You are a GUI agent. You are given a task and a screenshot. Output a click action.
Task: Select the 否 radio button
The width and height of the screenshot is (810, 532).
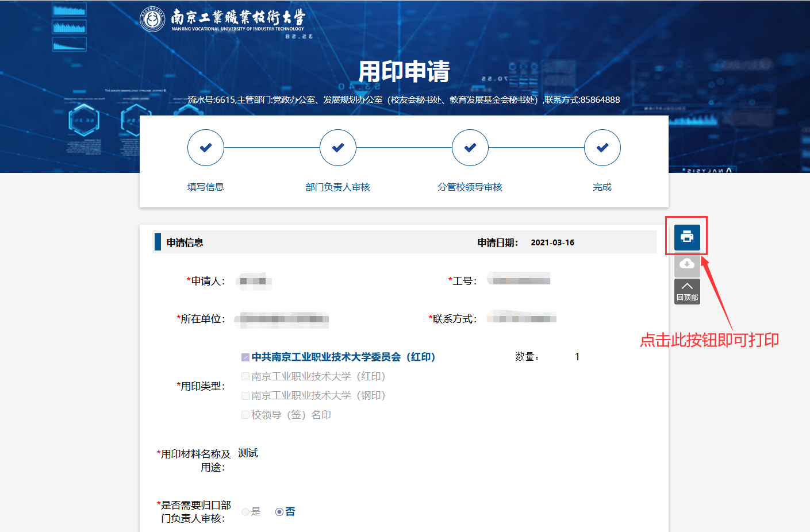[x=279, y=512]
